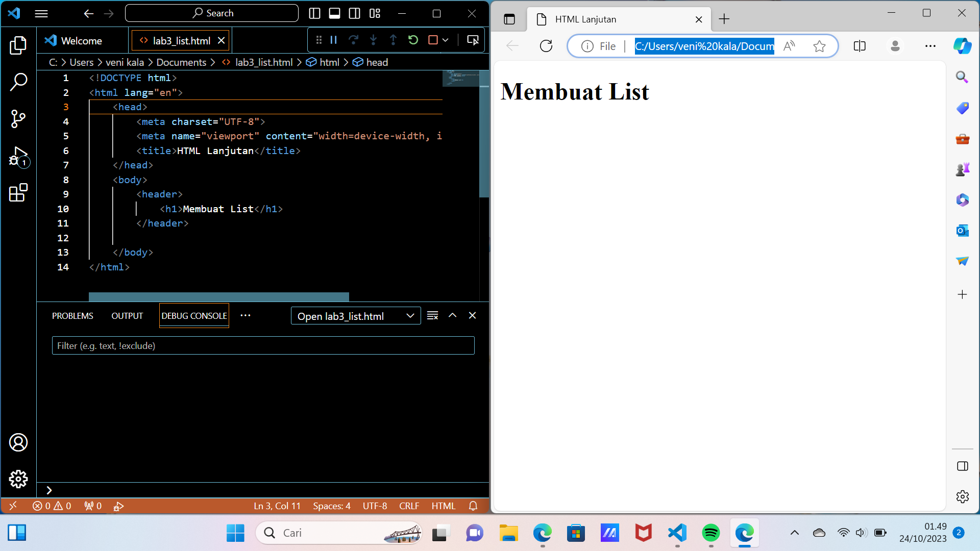Screen dimensions: 980x551
Task: Expand the debug console input arrow
Action: coord(49,490)
